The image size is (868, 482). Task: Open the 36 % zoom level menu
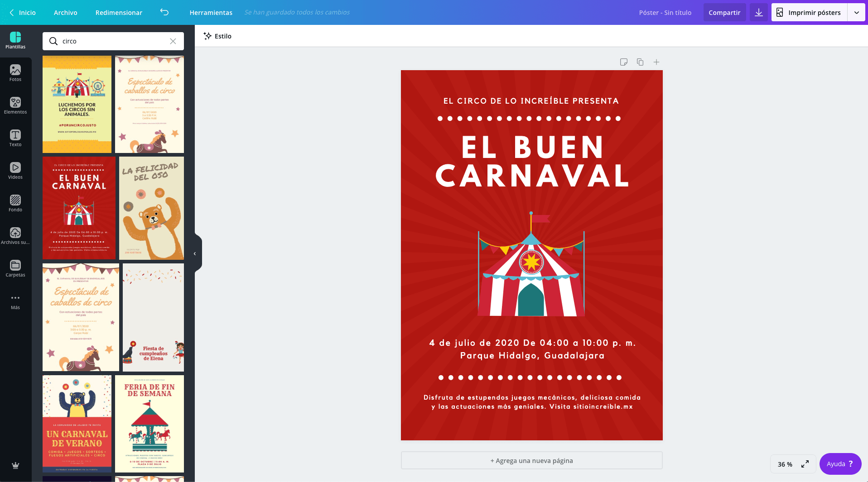tap(785, 464)
